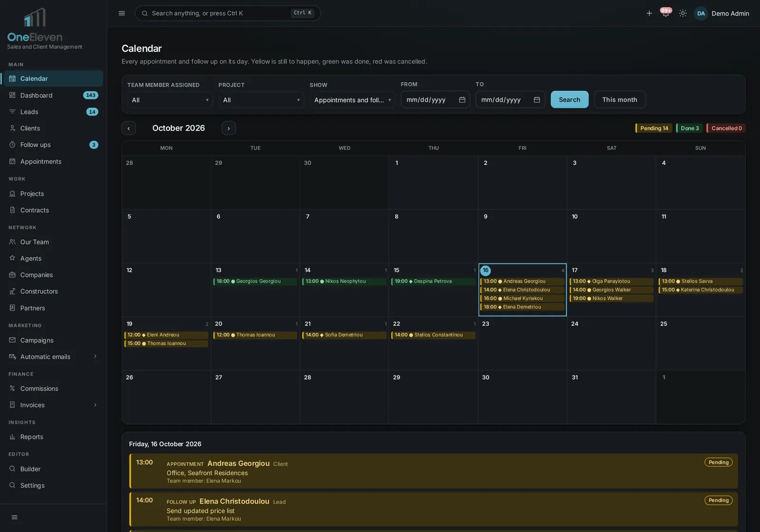Open the Show filter dropdown

pyautogui.click(x=352, y=100)
